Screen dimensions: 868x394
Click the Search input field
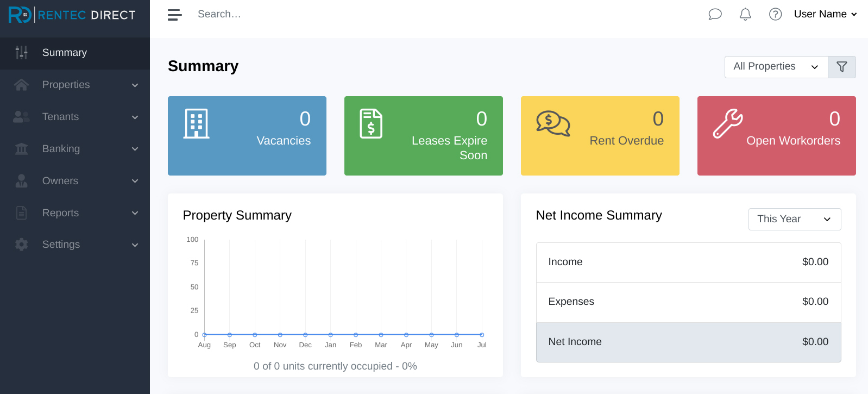pos(326,14)
